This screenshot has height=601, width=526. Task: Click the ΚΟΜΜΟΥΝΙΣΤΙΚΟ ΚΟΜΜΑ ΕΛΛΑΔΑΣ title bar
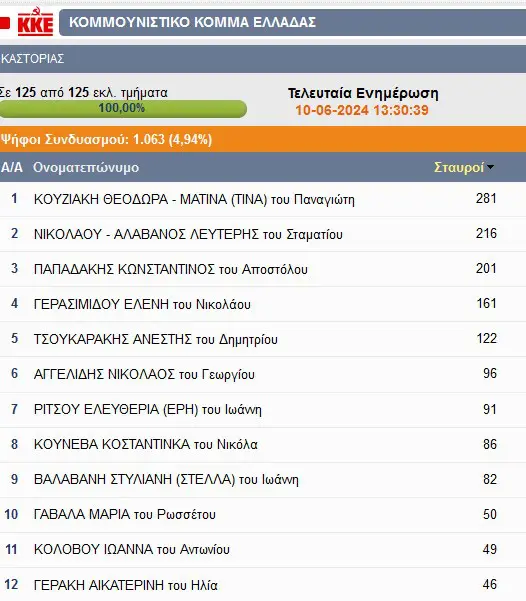point(293,22)
